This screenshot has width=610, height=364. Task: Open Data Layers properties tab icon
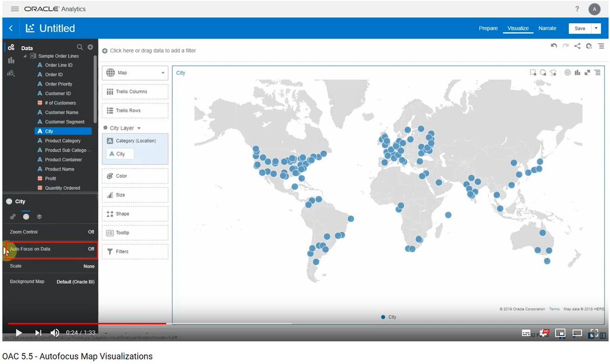(x=39, y=217)
